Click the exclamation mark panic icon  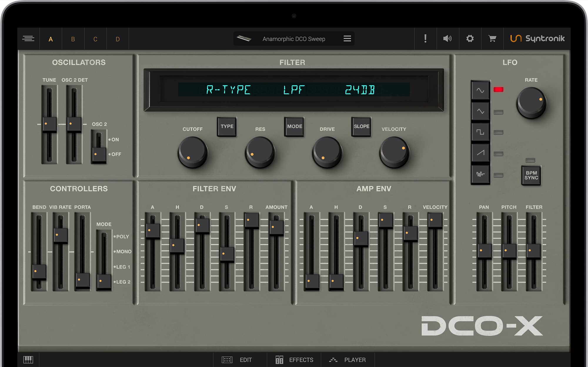[425, 39]
